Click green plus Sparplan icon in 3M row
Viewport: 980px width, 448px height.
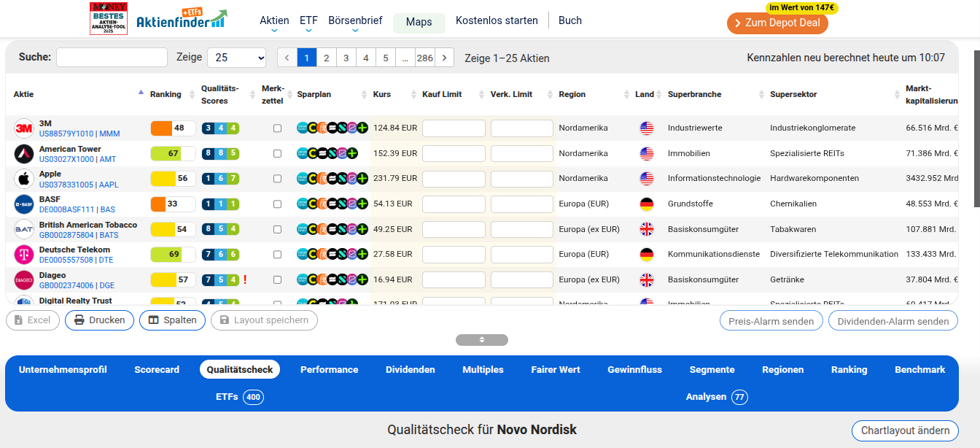tap(362, 128)
